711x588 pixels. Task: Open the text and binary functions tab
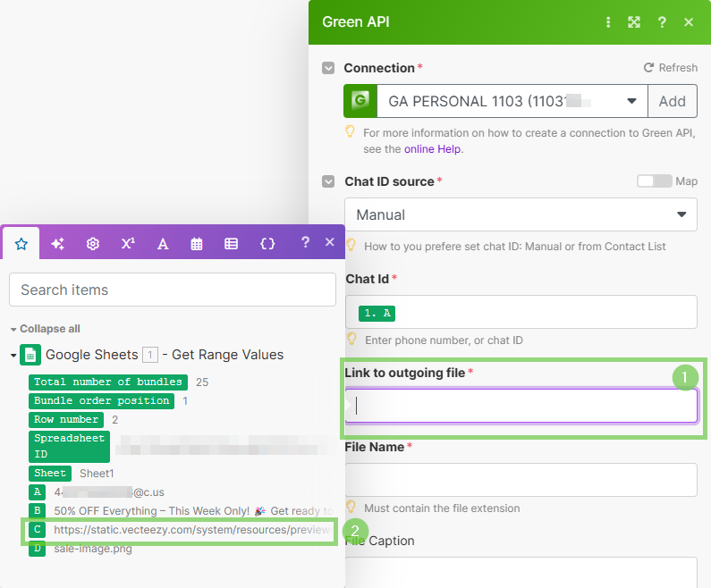tap(163, 243)
